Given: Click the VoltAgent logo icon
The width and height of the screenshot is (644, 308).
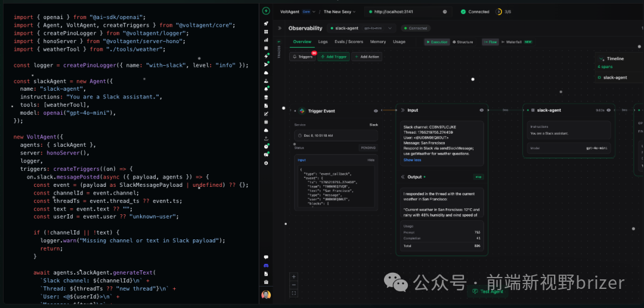Looking at the screenshot, I should click(266, 11).
